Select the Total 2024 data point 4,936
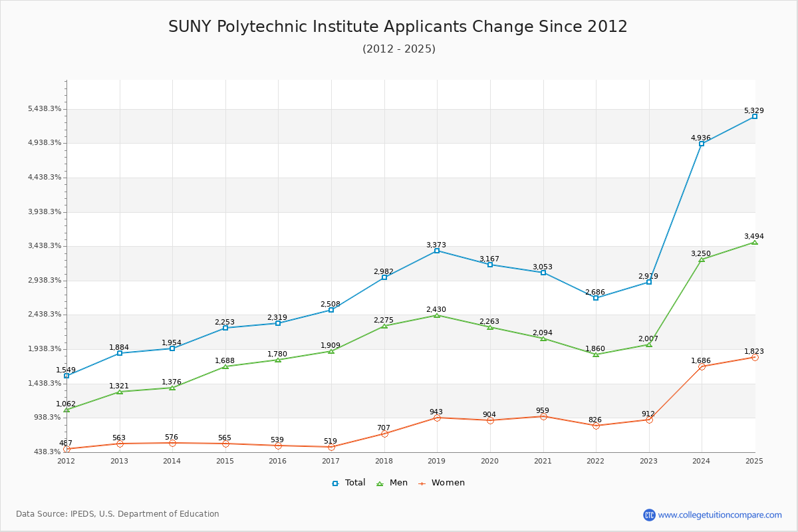The image size is (798, 532). click(702, 144)
